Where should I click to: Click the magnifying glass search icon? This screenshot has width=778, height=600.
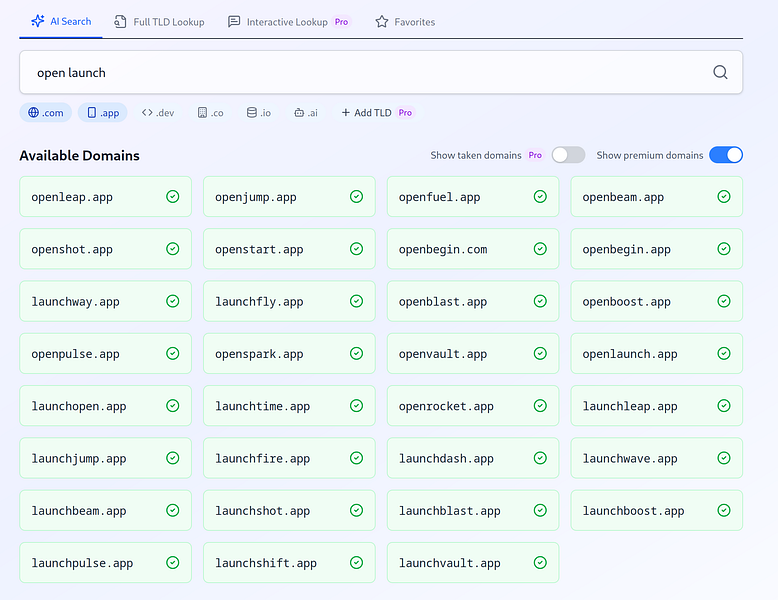coord(720,72)
